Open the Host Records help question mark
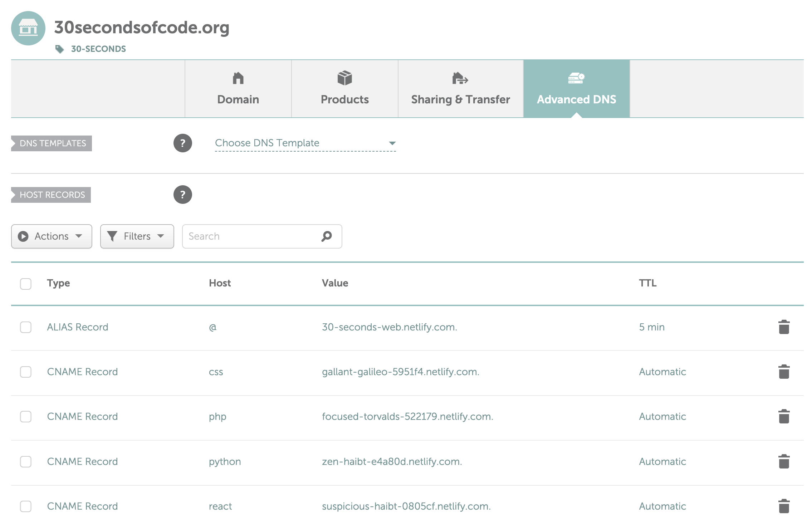The image size is (812, 525). click(x=183, y=195)
